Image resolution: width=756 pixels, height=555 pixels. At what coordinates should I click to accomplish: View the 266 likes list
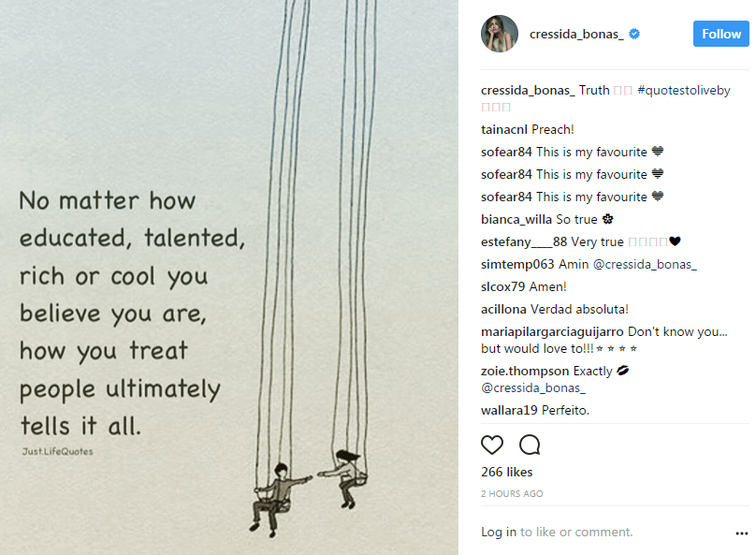[506, 472]
